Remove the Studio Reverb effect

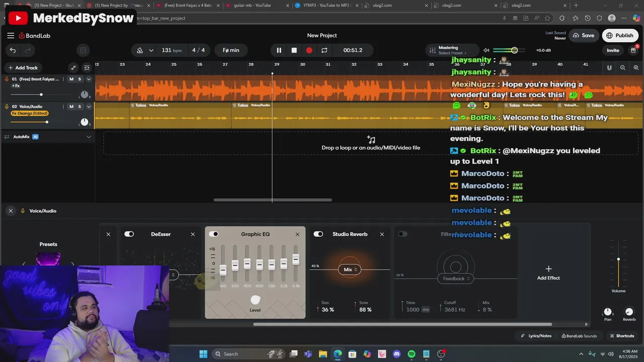coord(382,234)
